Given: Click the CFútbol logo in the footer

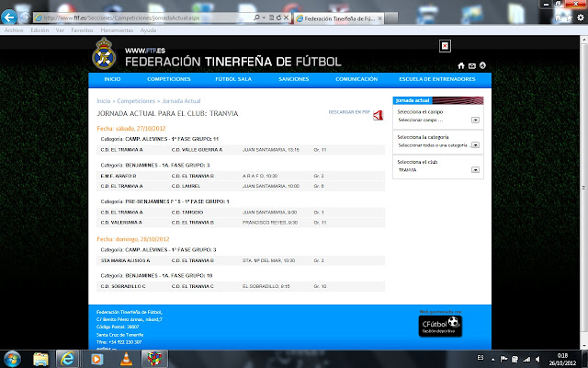Looking at the screenshot, I should pos(440,326).
